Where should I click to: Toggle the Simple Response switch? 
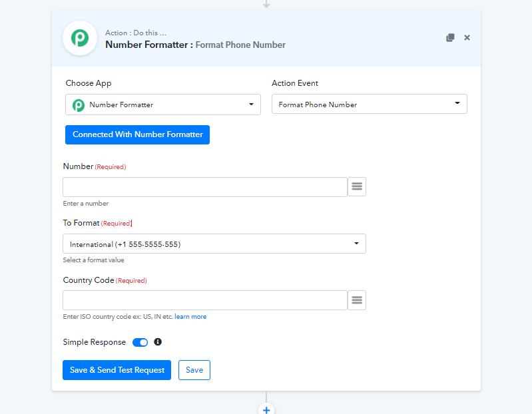tap(140, 343)
